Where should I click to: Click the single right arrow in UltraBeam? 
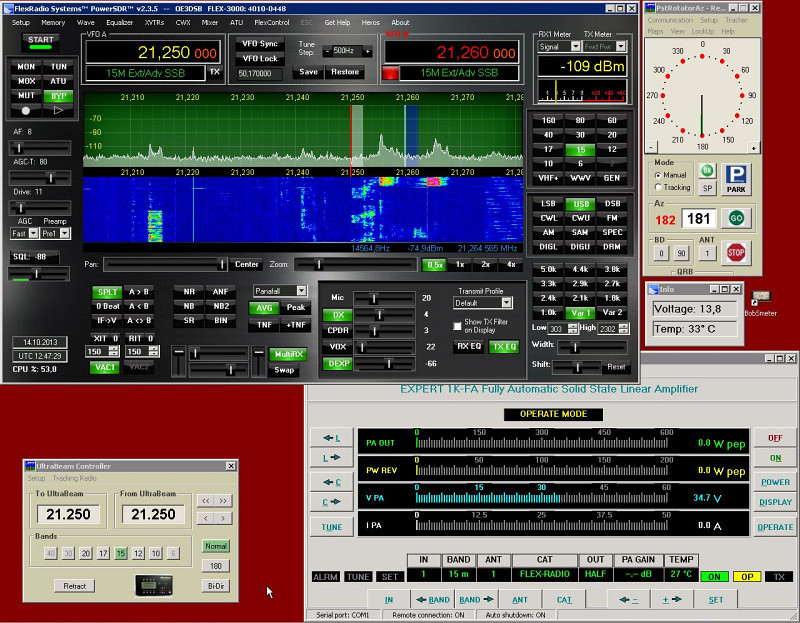(x=223, y=518)
